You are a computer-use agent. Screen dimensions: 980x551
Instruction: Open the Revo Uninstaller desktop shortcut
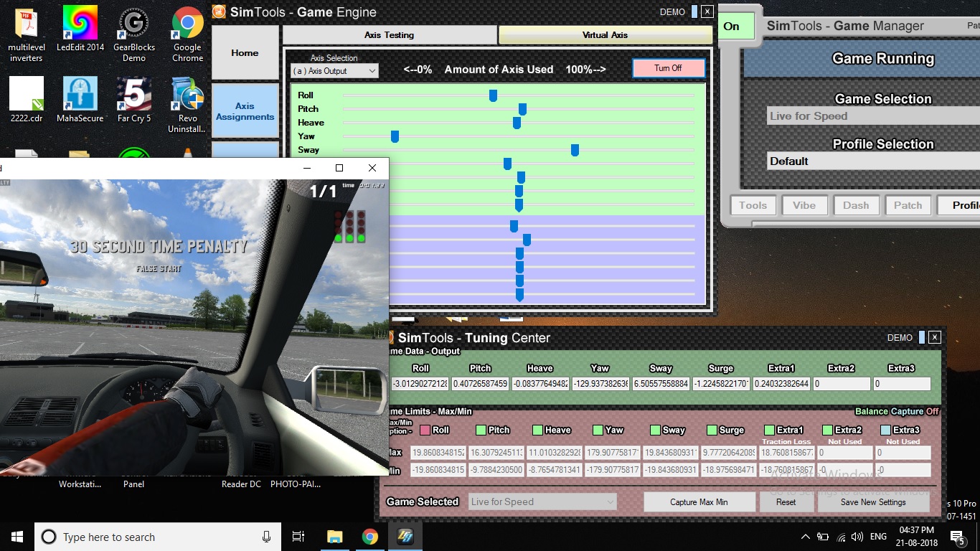click(x=187, y=105)
